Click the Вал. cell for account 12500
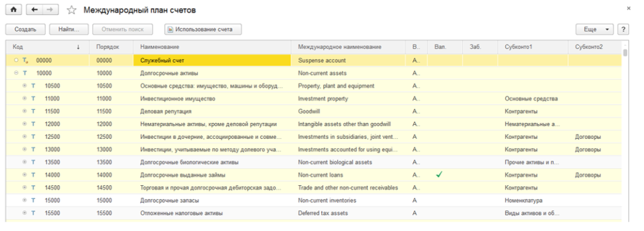 point(445,137)
